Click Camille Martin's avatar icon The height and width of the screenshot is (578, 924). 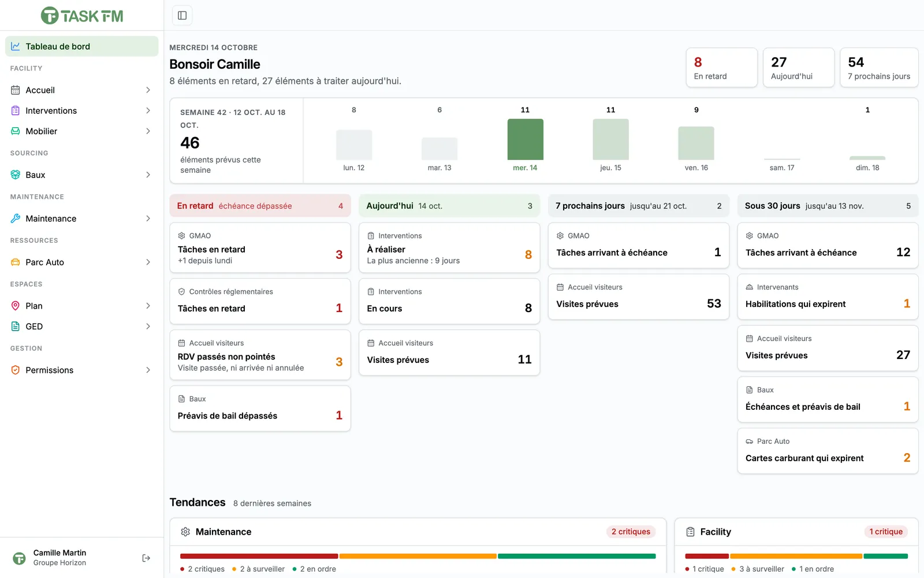coord(19,558)
